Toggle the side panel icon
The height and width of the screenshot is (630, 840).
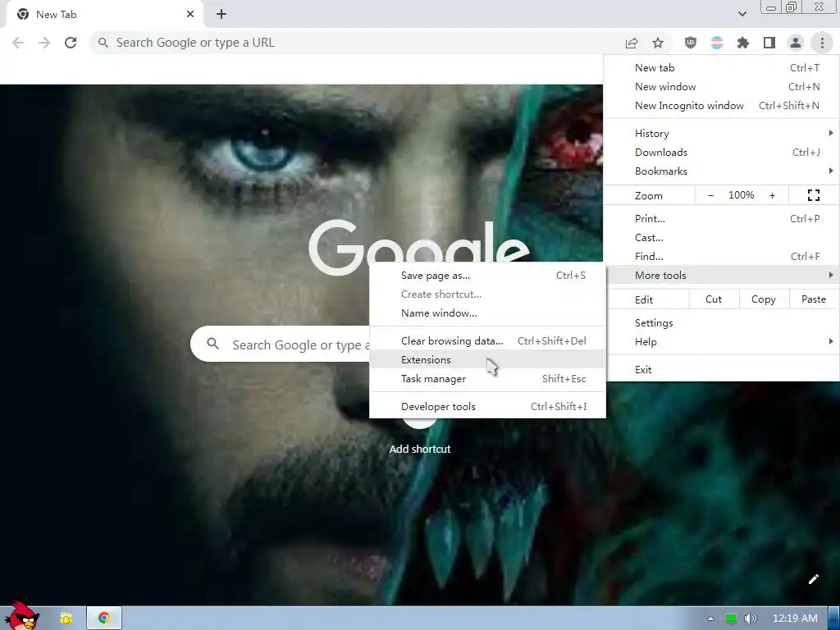[x=769, y=43]
